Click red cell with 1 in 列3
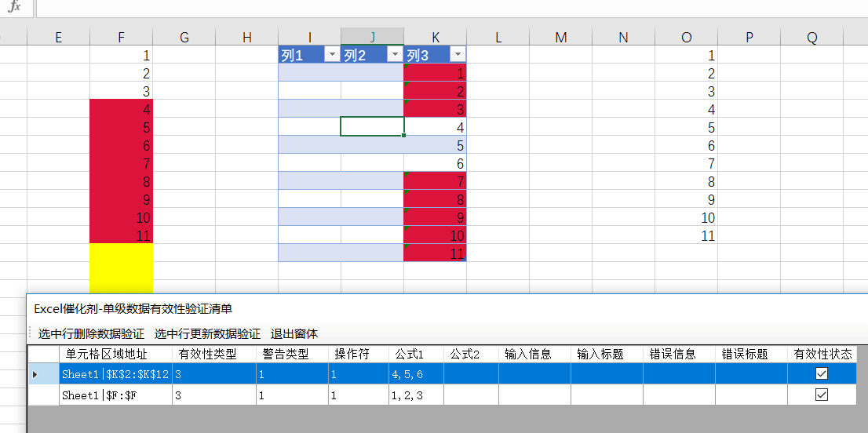The width and height of the screenshot is (868, 433). (435, 72)
